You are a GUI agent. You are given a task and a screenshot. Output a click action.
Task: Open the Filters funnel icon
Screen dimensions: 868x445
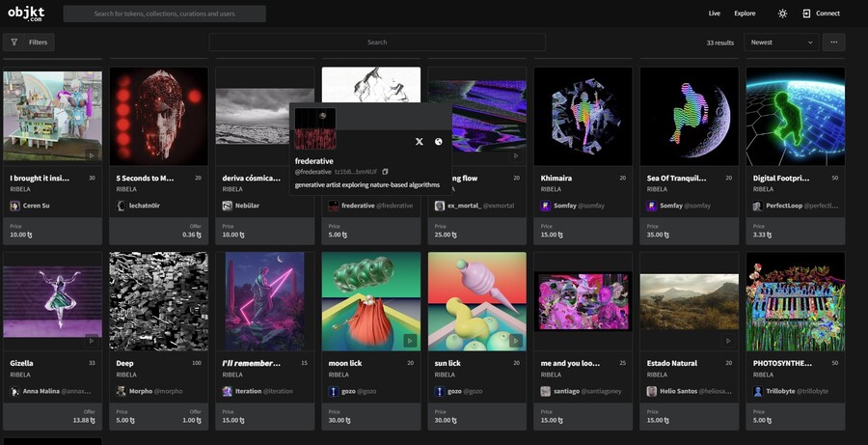click(14, 42)
